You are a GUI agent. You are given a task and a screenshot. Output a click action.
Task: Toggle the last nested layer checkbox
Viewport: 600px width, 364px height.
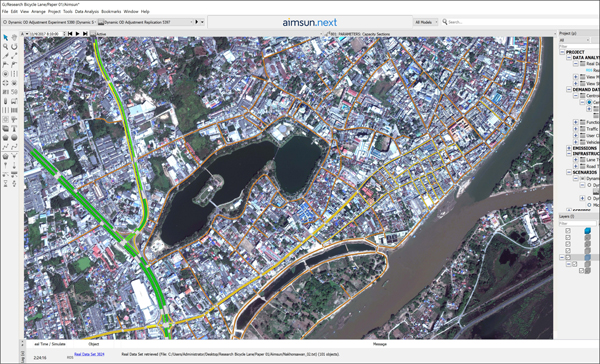click(x=582, y=271)
